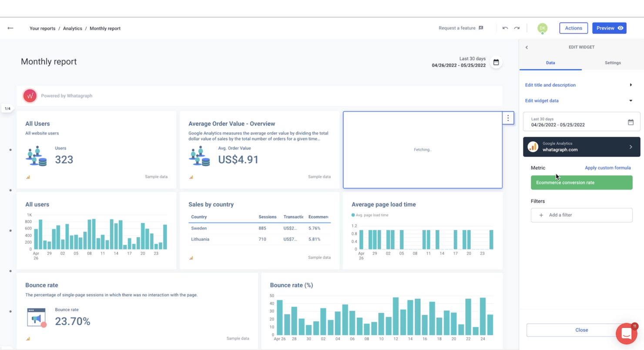Screen dimensions: 644x350
Task: Open the three-dot menu on fetching widget
Action: (x=508, y=118)
